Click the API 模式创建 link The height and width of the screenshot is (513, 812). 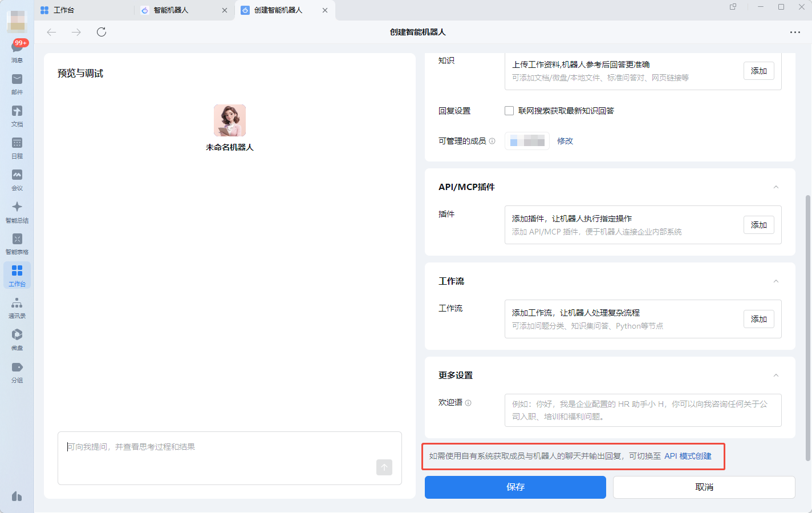[x=688, y=456]
